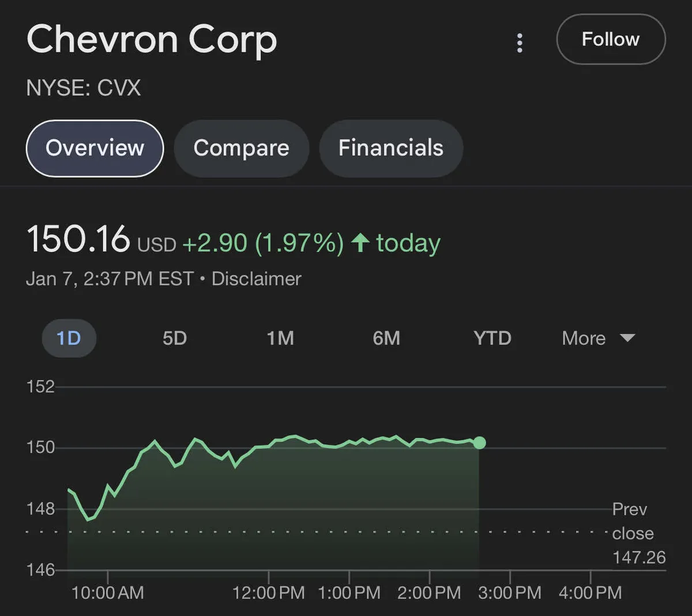This screenshot has width=692, height=616.
Task: Click the 150.16 price value
Action: [78, 239]
